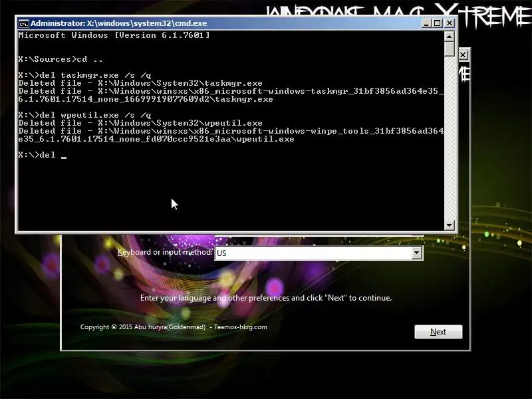Open the cmd.exe system menu icon
This screenshot has width=532, height=399.
pos(23,23)
